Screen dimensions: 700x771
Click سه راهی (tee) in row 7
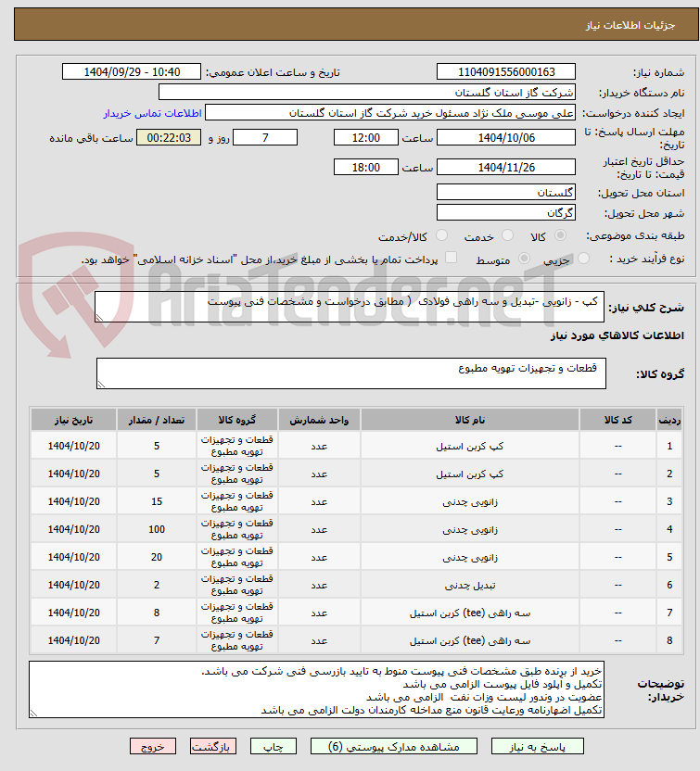470,613
